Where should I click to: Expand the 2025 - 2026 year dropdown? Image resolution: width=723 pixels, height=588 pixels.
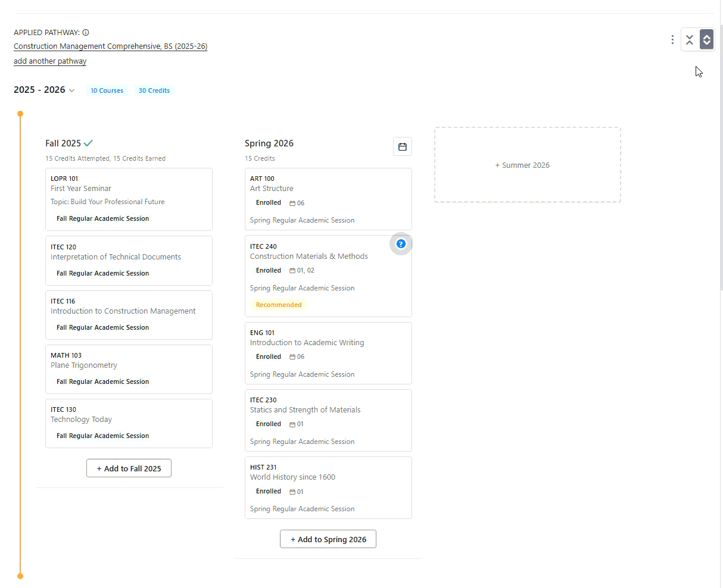point(72,90)
